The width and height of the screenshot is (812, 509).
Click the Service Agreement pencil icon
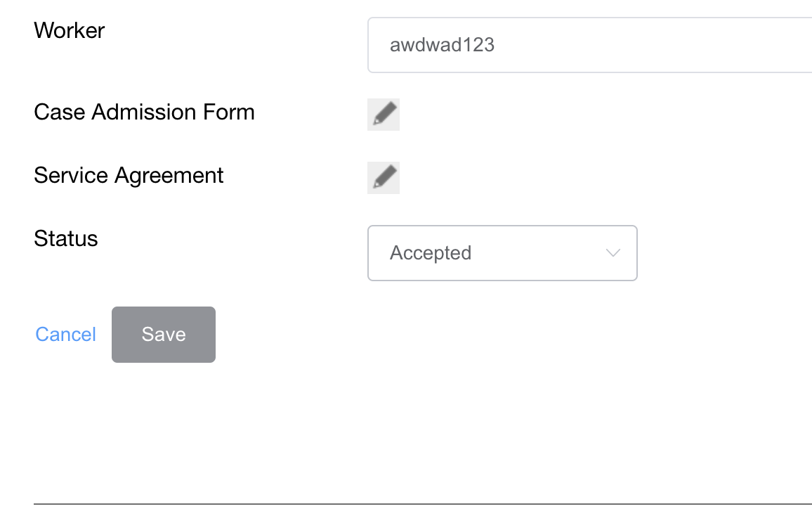[x=384, y=178]
